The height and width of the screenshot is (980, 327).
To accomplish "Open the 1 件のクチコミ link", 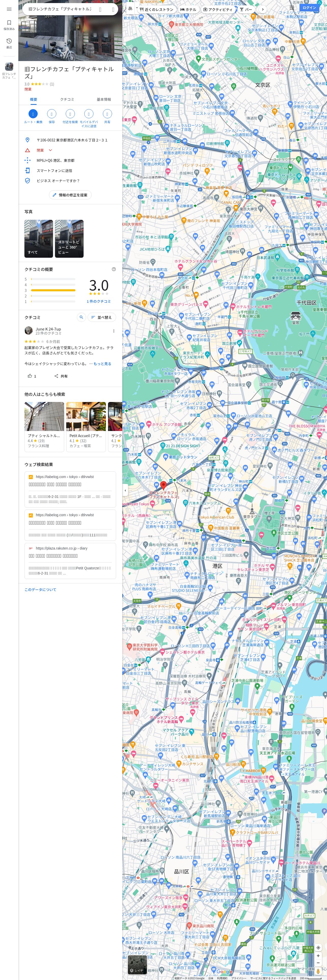I will click(99, 301).
